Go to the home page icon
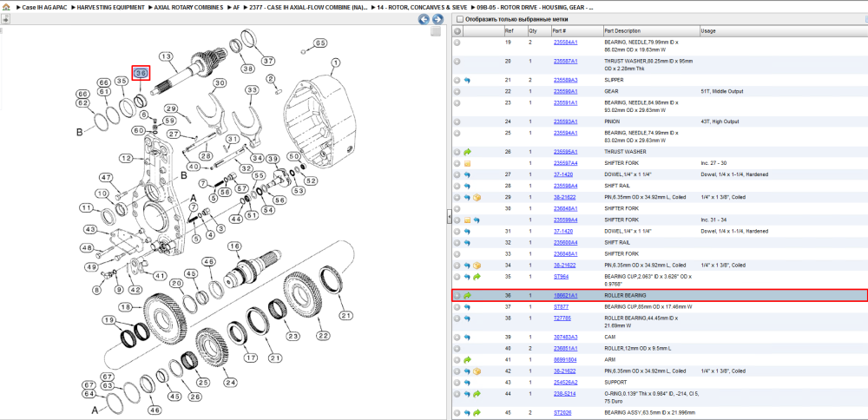 point(6,9)
